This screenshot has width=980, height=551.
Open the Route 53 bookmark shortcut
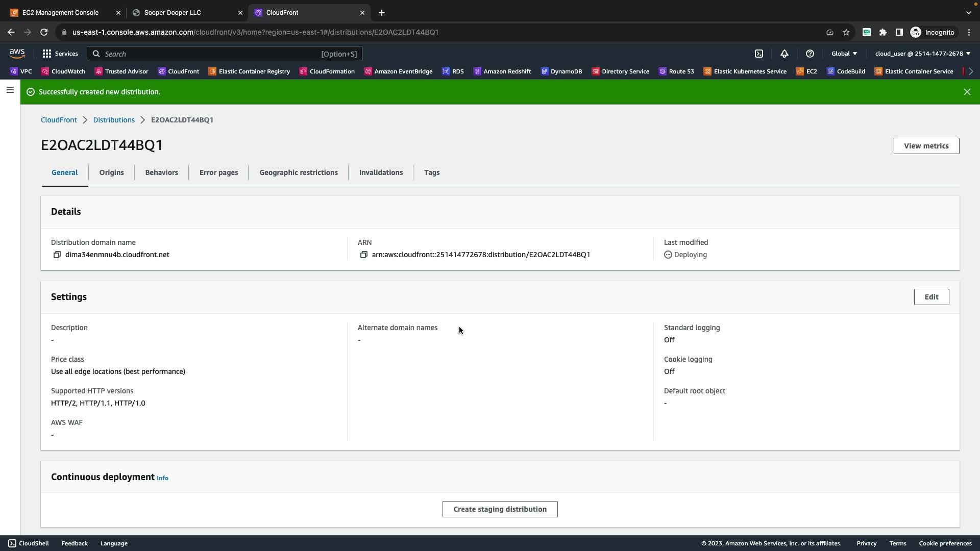(676, 71)
